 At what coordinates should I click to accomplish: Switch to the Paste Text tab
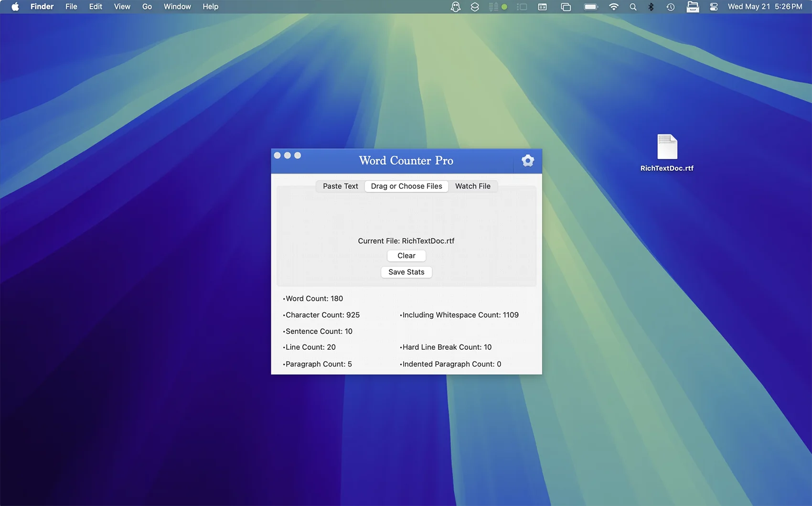coord(340,186)
